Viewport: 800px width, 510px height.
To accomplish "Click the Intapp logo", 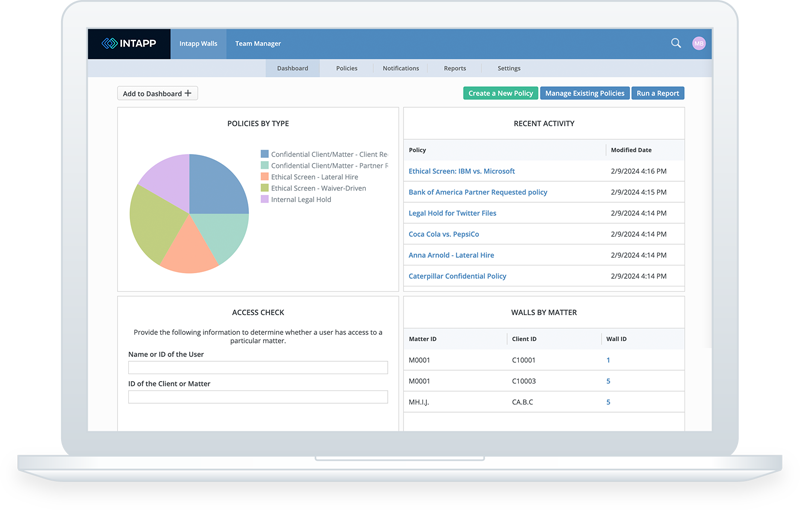I will click(x=129, y=43).
